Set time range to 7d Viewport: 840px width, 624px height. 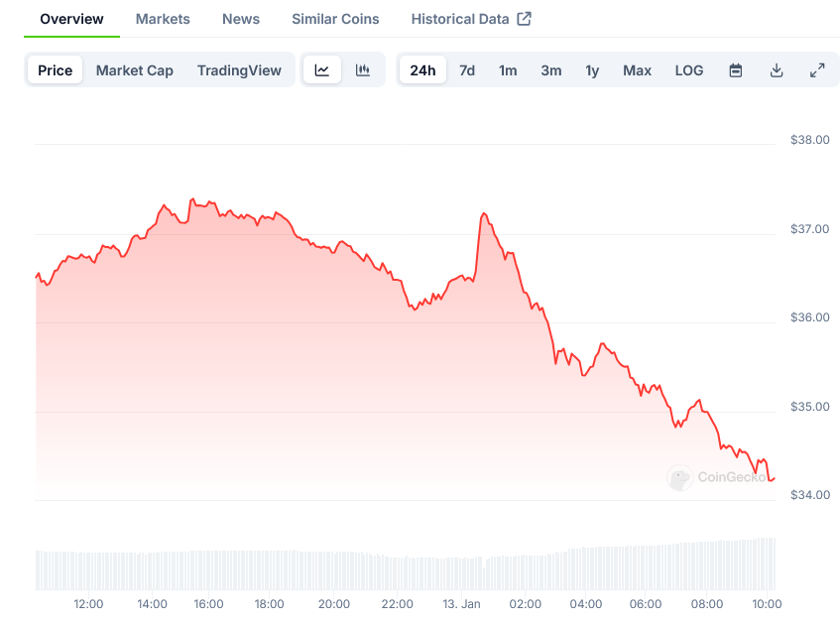click(x=467, y=70)
